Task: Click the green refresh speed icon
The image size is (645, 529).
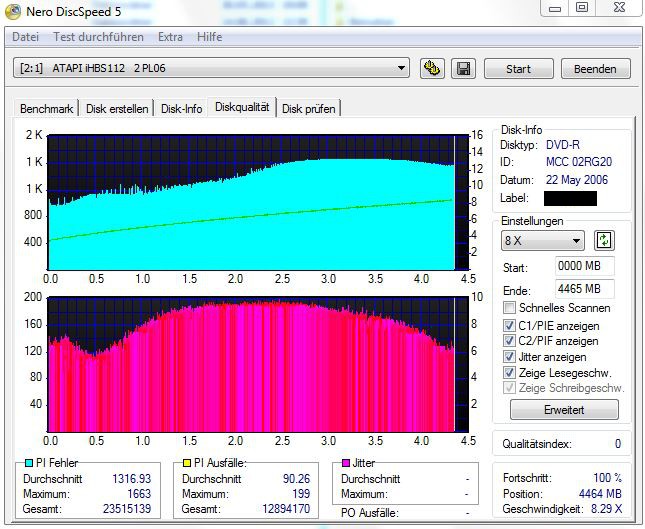Action: coord(604,240)
